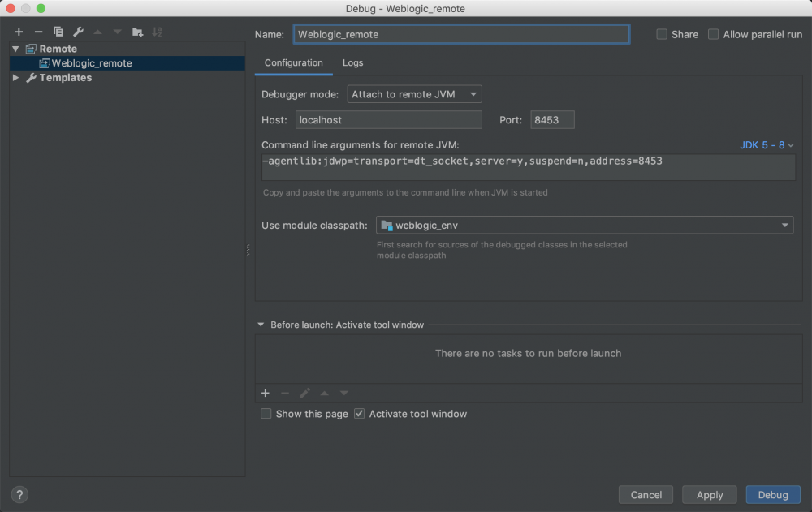812x512 pixels.
Task: Open the JDK 5 - 8 version selector
Action: click(x=767, y=145)
